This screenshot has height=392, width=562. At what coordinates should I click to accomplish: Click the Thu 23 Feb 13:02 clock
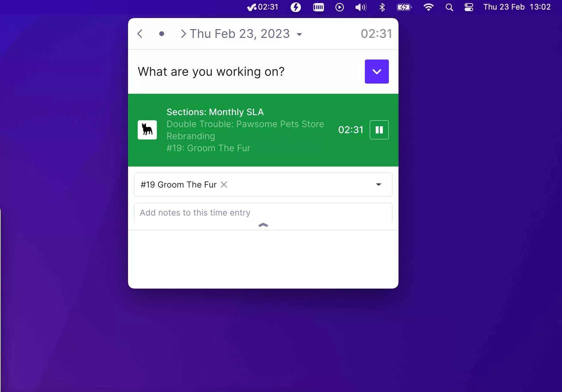(517, 7)
